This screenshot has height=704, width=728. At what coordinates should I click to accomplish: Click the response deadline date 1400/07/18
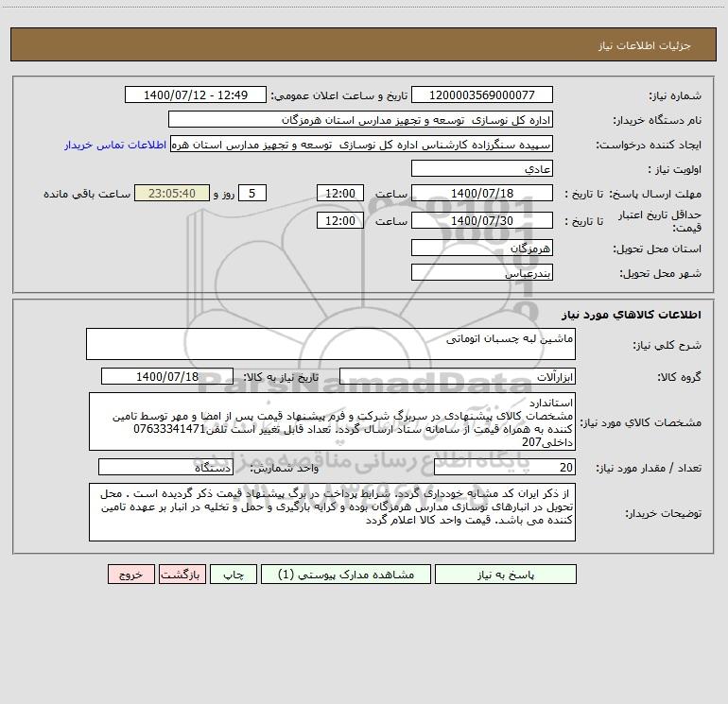482,193
